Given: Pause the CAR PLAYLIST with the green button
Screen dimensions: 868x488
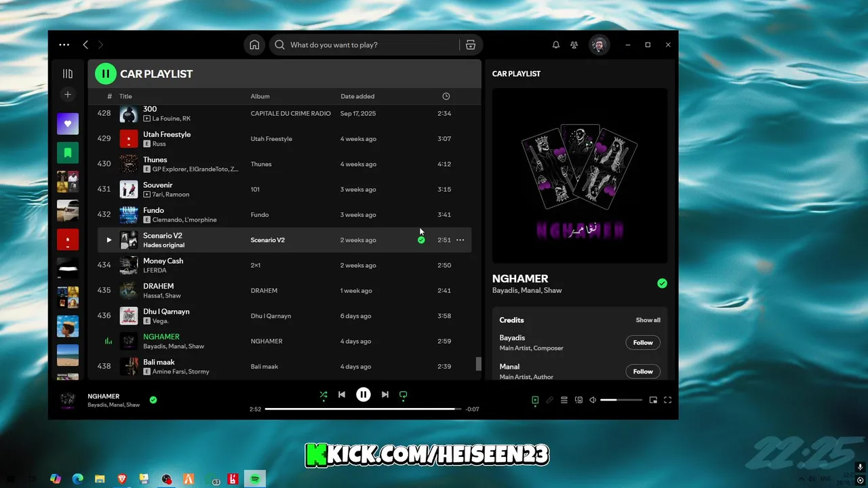Looking at the screenshot, I should pos(105,74).
